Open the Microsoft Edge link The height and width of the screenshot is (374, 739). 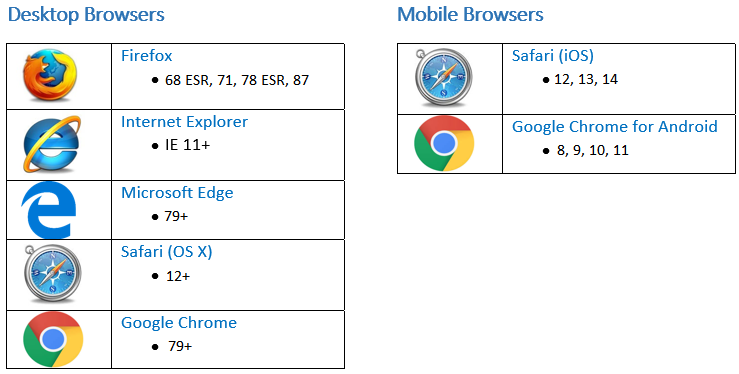[177, 193]
